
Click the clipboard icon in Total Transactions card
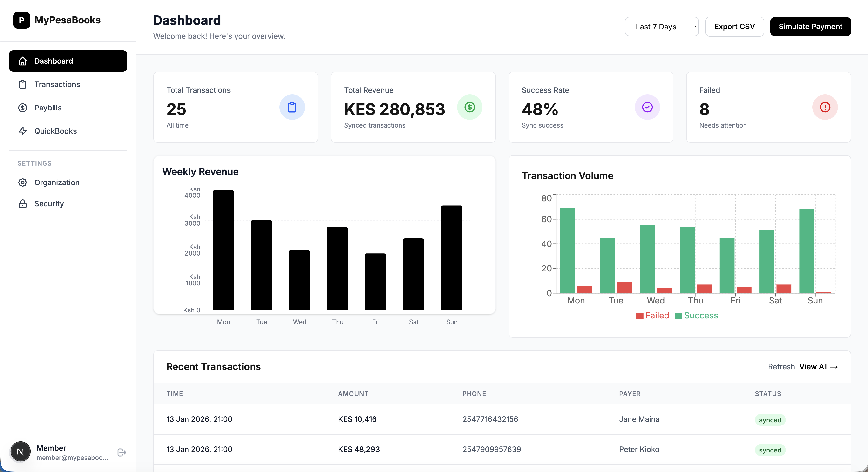click(x=292, y=107)
